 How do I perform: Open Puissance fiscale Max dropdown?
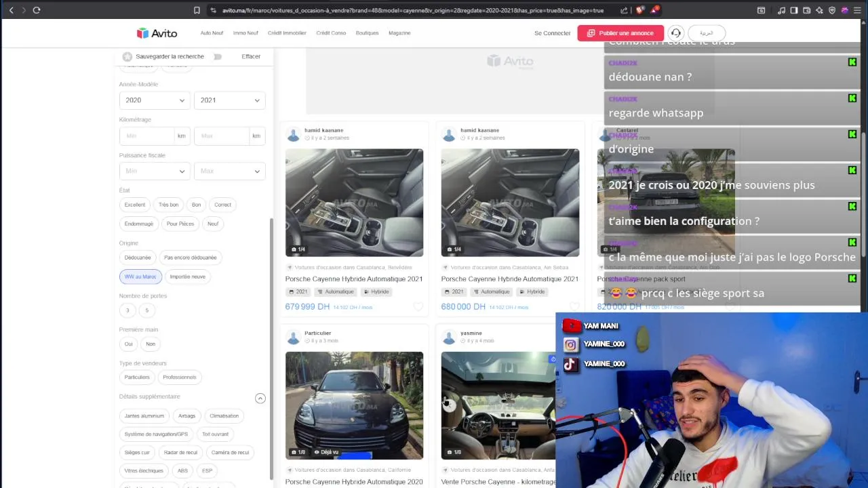click(x=229, y=171)
